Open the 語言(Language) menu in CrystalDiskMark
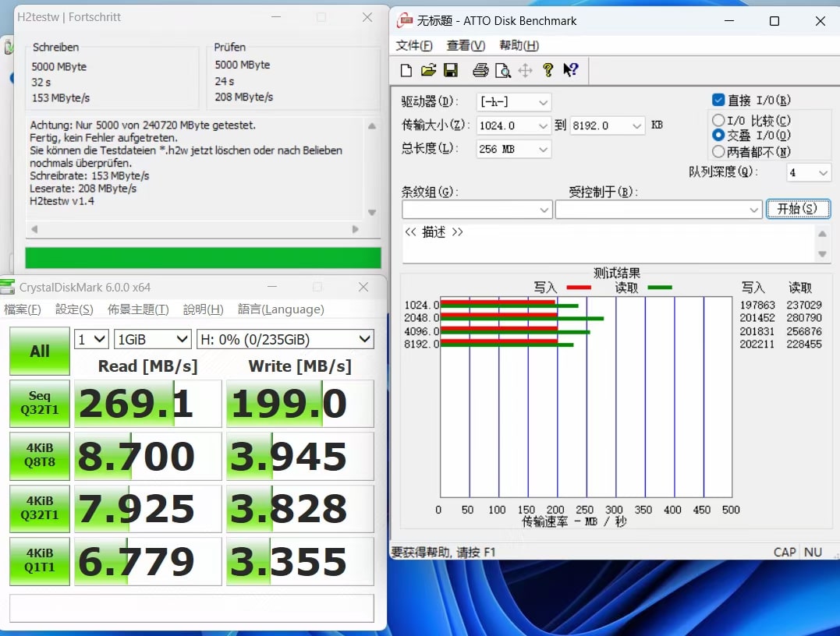840x636 pixels. pyautogui.click(x=281, y=309)
